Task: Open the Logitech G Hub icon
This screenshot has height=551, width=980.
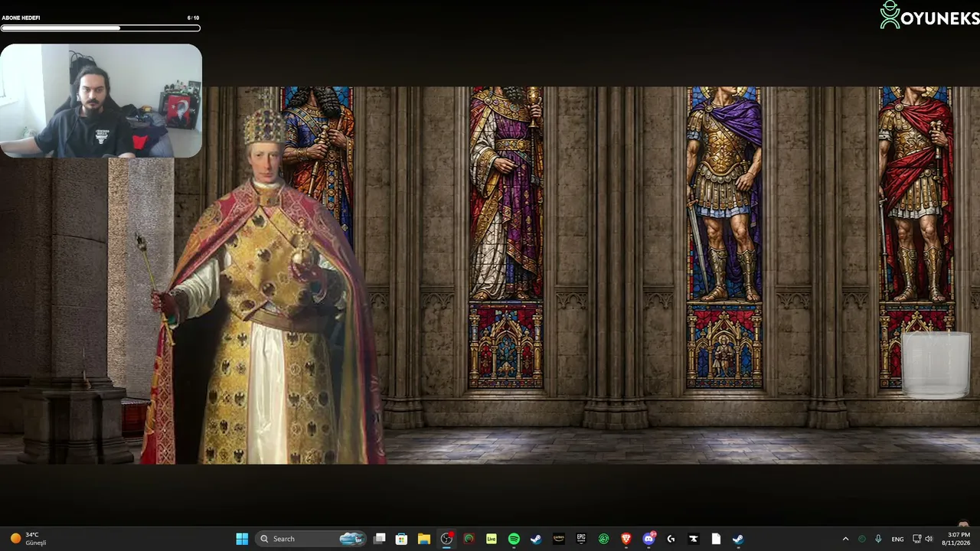Action: [x=671, y=539]
